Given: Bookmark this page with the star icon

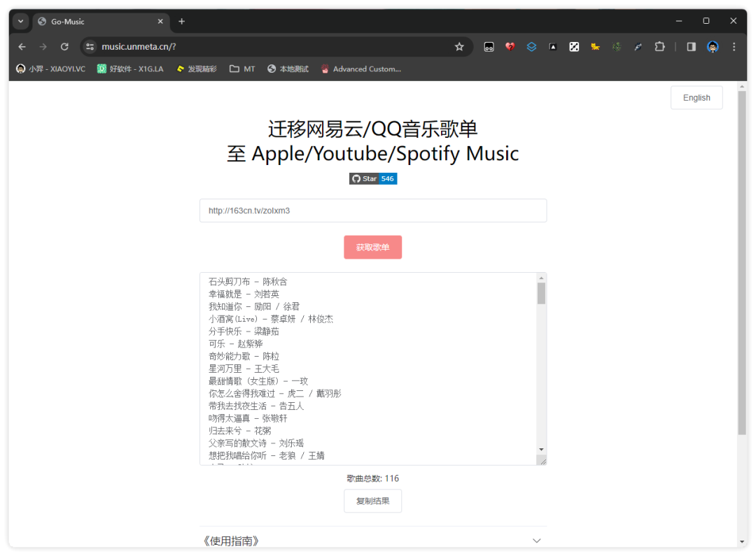Looking at the screenshot, I should [x=459, y=47].
